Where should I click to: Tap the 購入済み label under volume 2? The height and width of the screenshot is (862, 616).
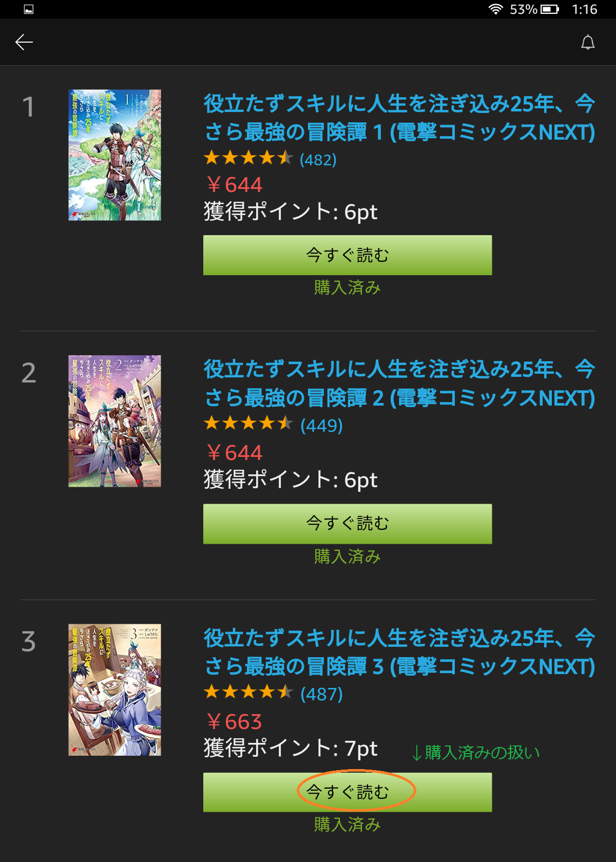[348, 557]
